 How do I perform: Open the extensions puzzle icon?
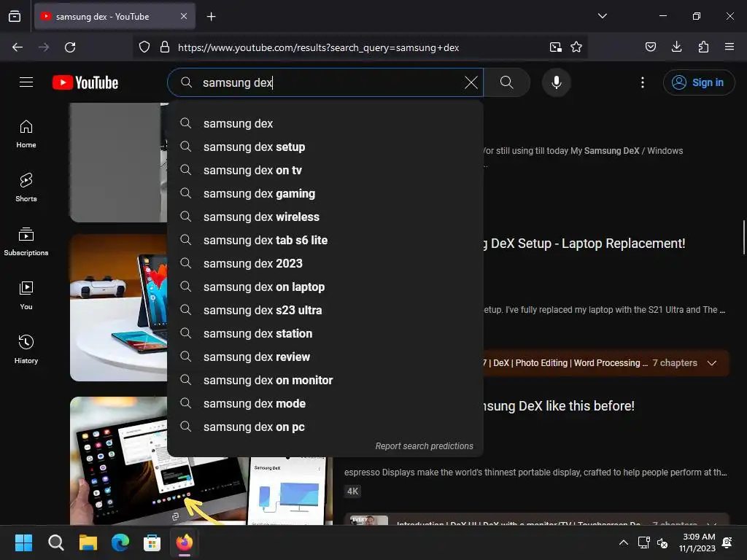[x=703, y=47]
